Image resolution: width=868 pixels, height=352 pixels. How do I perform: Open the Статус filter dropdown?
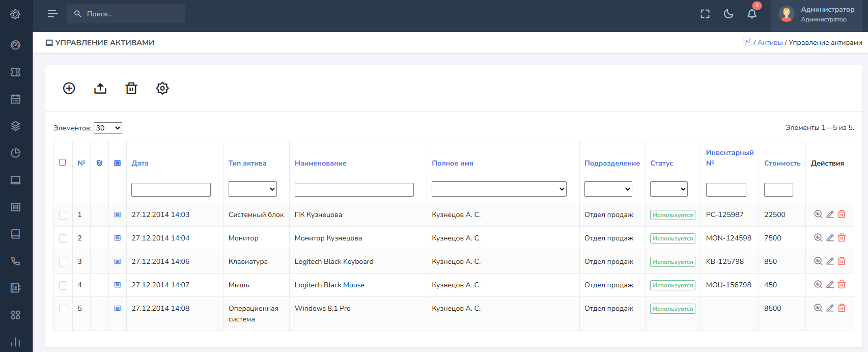[668, 189]
